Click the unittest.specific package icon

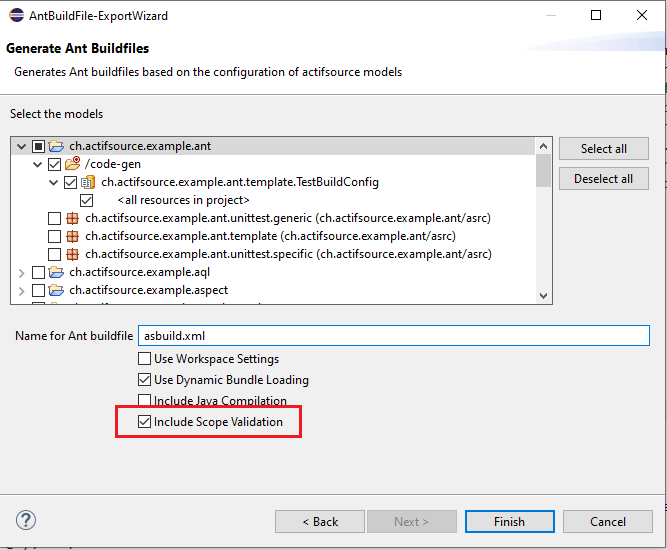(72, 254)
